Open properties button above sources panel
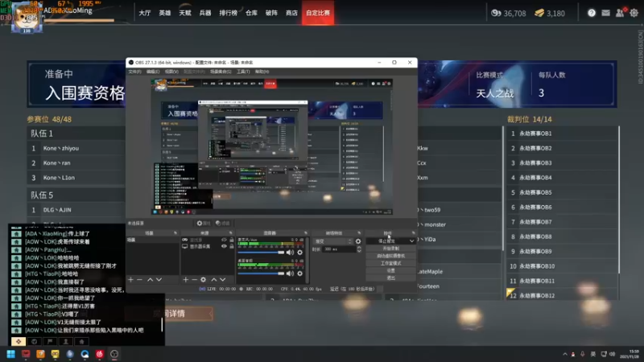This screenshot has height=362, width=644. click(x=204, y=224)
